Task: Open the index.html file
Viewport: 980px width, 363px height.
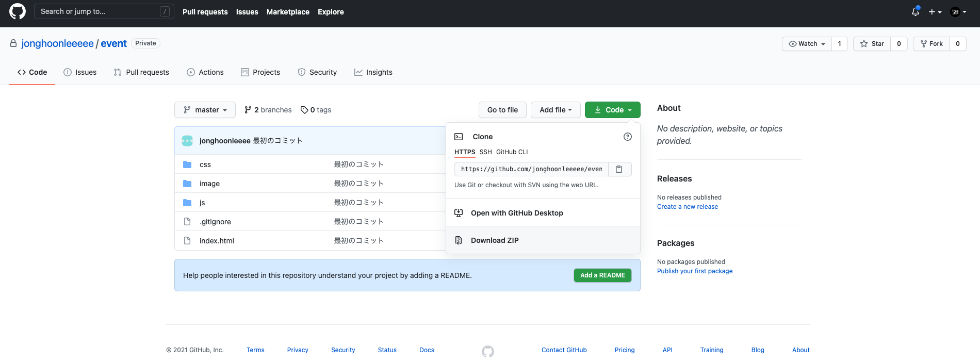Action: pyautogui.click(x=217, y=241)
